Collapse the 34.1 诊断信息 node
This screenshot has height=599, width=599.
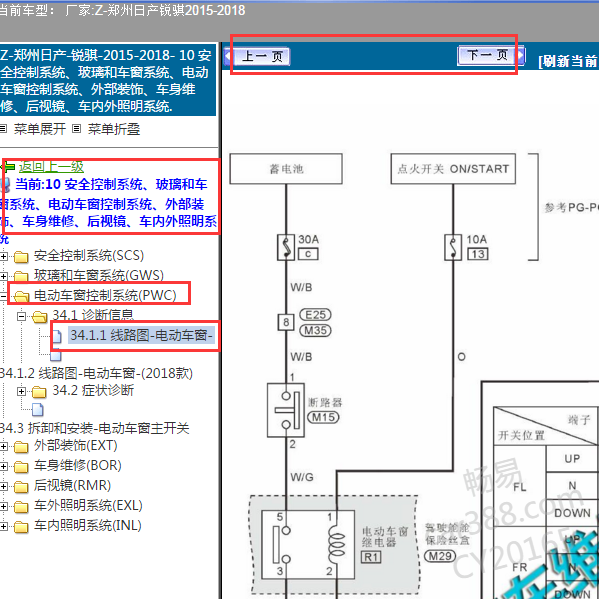pos(21,316)
